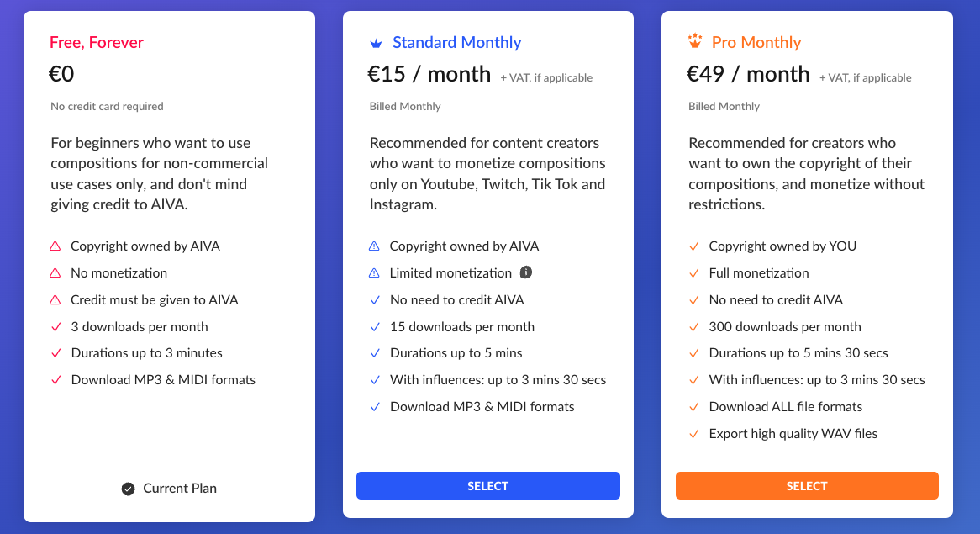Click warning icon beside Credit must be given to AIVA

point(55,300)
